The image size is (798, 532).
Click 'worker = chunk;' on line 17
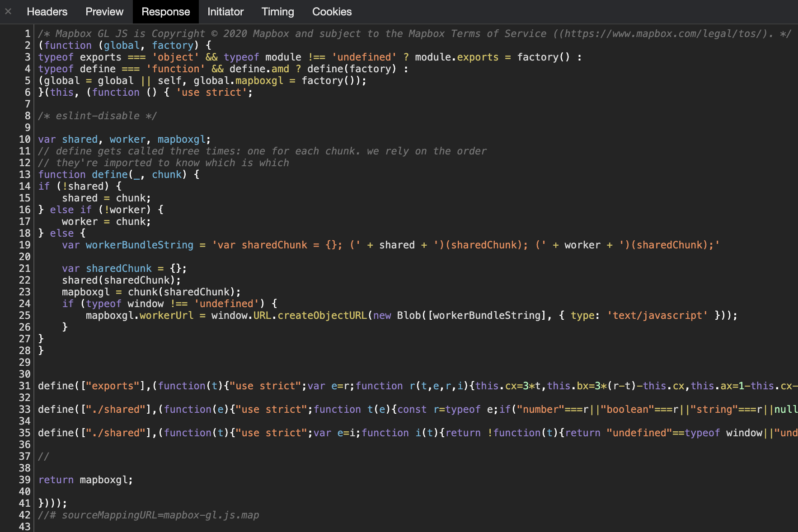106,222
